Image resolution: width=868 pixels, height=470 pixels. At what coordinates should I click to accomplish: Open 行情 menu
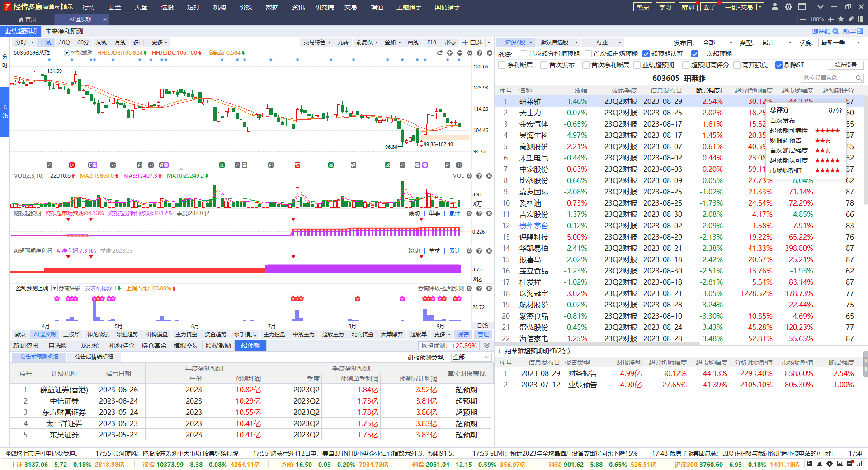[89, 7]
